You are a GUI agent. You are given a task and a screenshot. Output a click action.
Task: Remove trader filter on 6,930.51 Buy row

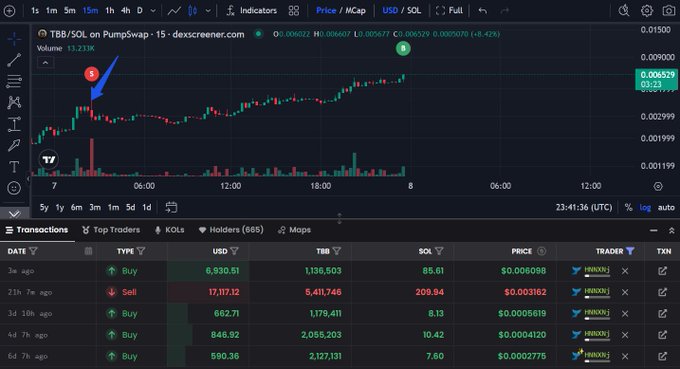point(625,271)
